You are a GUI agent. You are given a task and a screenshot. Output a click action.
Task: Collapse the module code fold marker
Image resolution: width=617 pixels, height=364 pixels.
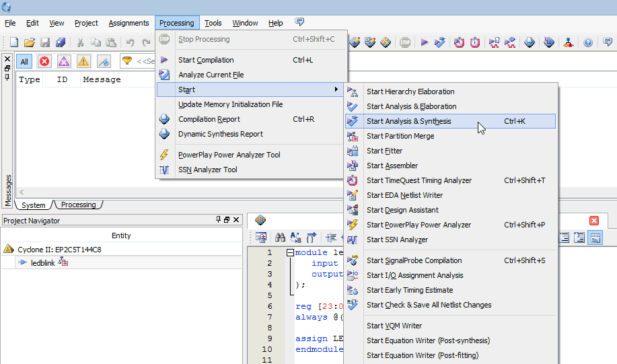point(291,252)
